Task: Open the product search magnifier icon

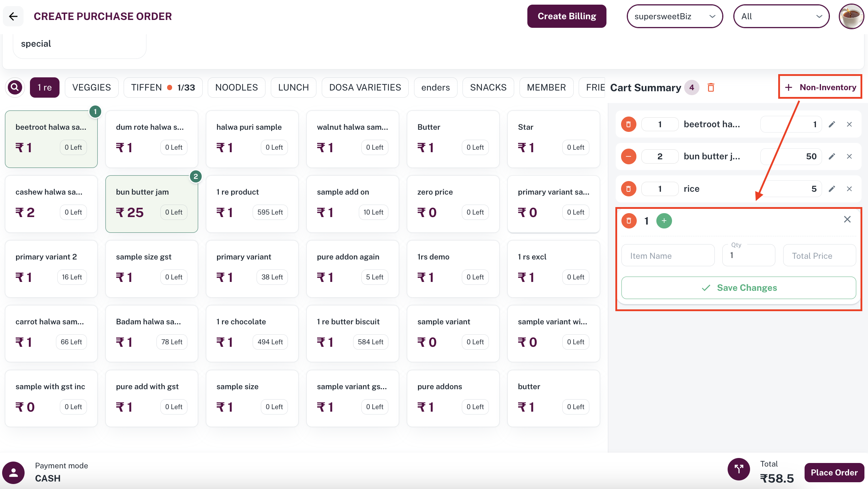Action: [15, 87]
